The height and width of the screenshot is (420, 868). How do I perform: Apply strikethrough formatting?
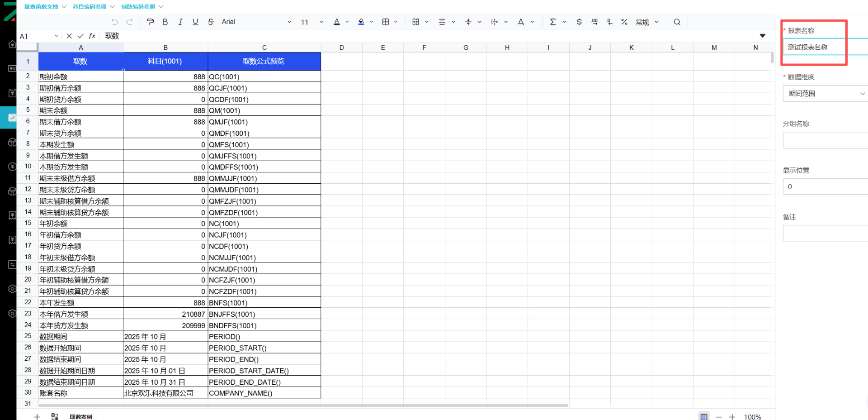211,22
